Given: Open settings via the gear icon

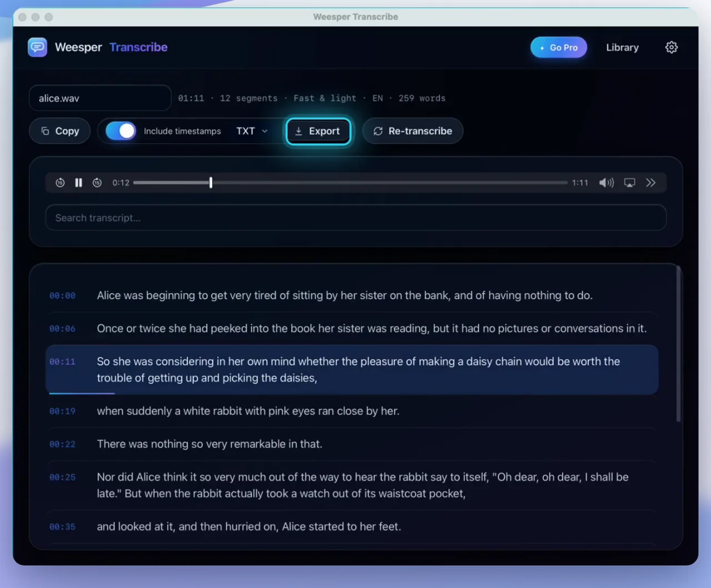Looking at the screenshot, I should click(x=672, y=47).
